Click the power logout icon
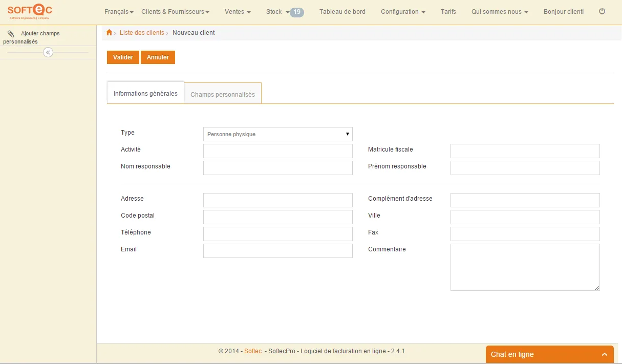 coord(602,11)
